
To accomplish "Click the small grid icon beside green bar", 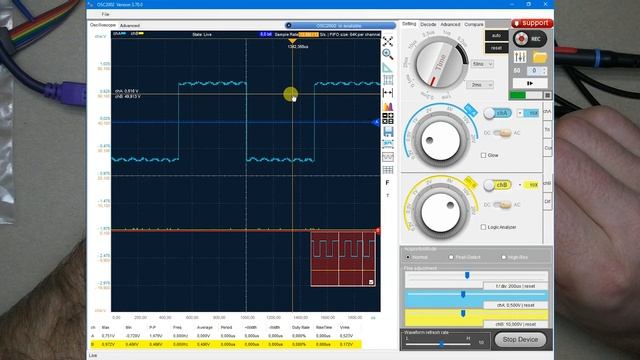I will pyautogui.click(x=547, y=95).
